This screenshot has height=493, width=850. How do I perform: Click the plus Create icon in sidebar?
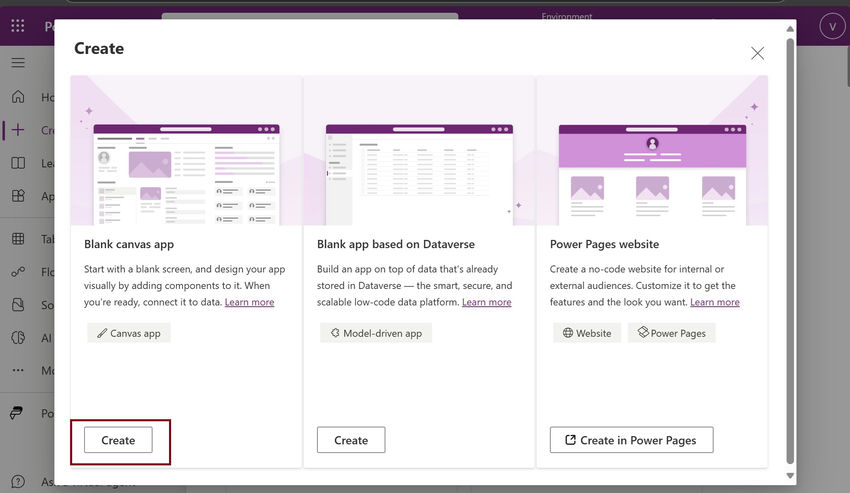pos(18,130)
